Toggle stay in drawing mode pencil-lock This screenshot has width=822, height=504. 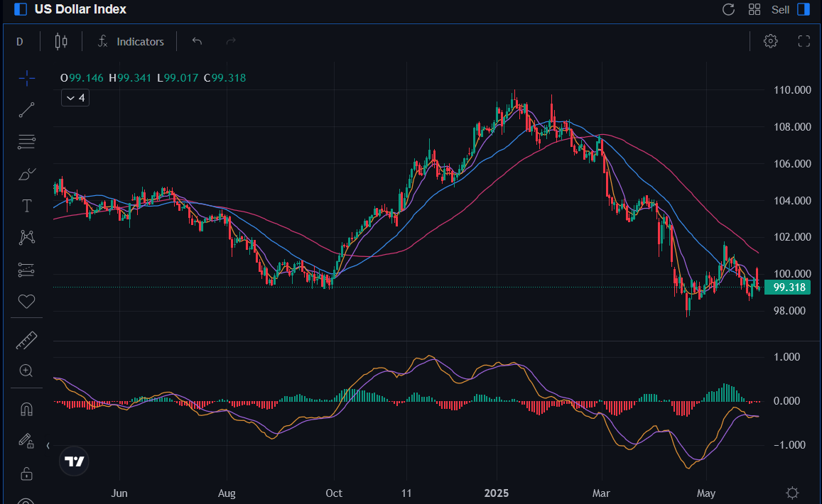tap(27, 441)
